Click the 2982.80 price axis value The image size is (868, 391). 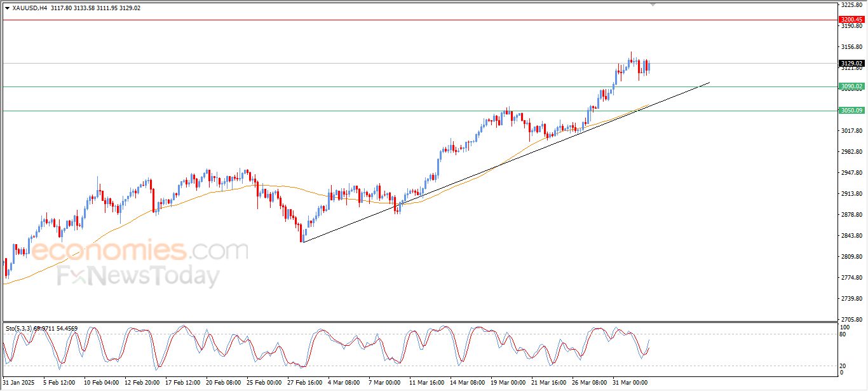[851, 152]
